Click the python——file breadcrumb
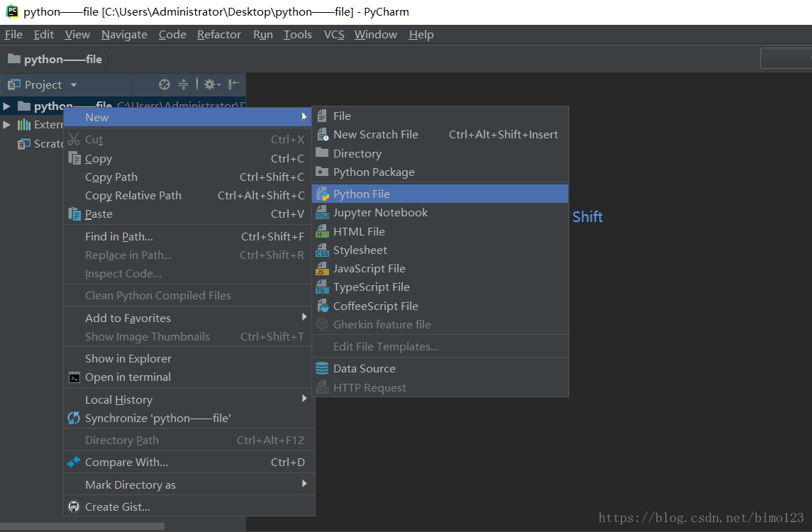Viewport: 812px width, 532px height. (55, 59)
